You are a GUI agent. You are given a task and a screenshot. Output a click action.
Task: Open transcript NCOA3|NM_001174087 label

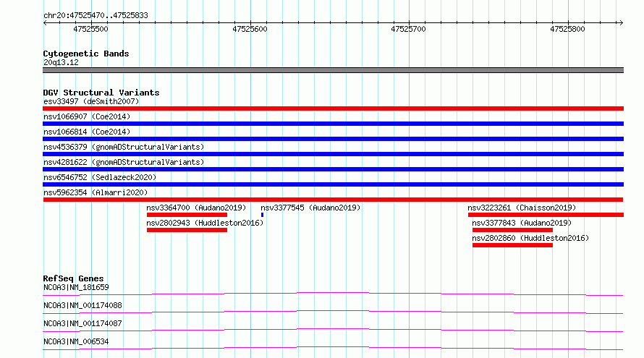click(x=82, y=323)
